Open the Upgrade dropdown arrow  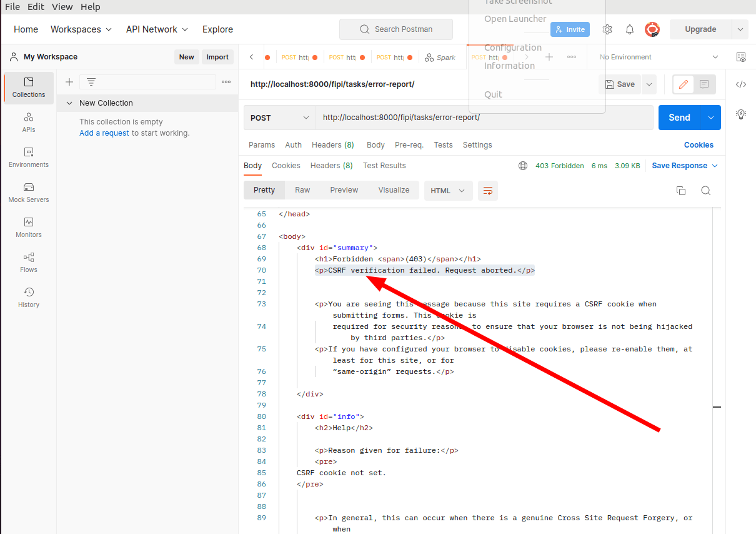pyautogui.click(x=740, y=29)
